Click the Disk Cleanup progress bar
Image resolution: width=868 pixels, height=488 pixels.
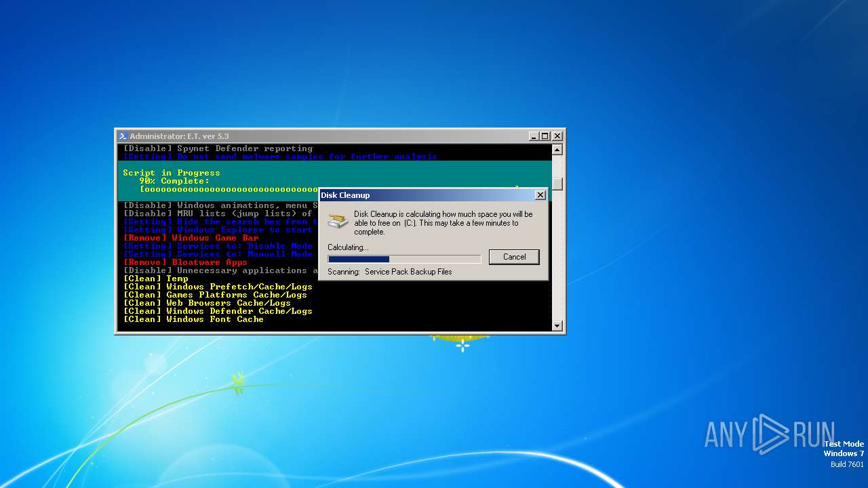(404, 259)
